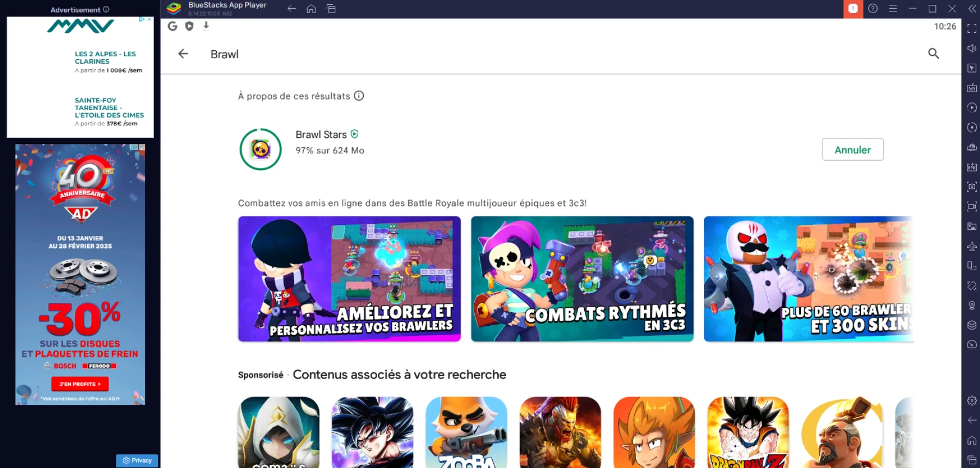Open BlueStacks settings gear in sidebar
Image resolution: width=980 pixels, height=468 pixels.
click(x=972, y=400)
